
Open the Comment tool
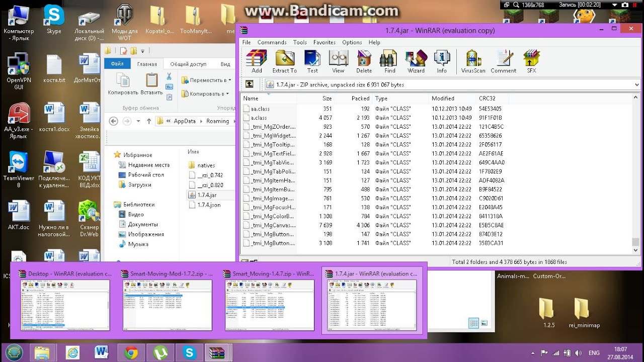503,62
